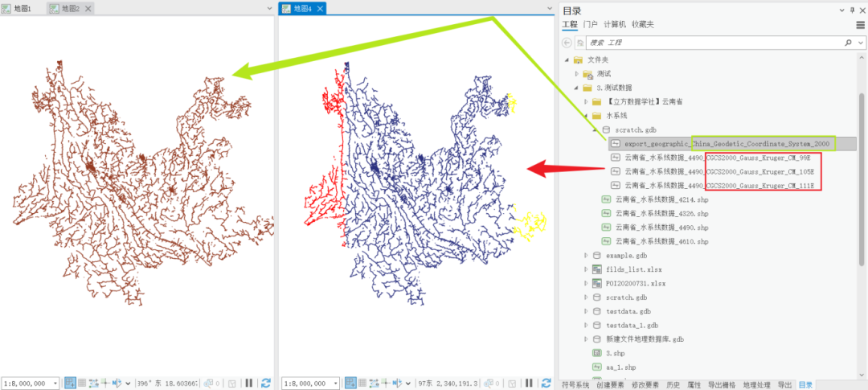
Task: Select the fil ds_list.xlsx file icon
Action: (596, 270)
